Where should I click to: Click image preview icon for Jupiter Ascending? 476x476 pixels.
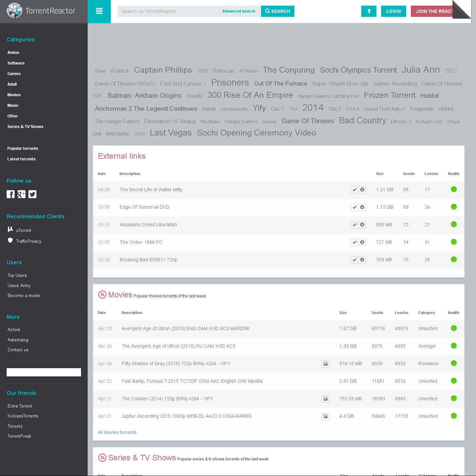point(325,416)
